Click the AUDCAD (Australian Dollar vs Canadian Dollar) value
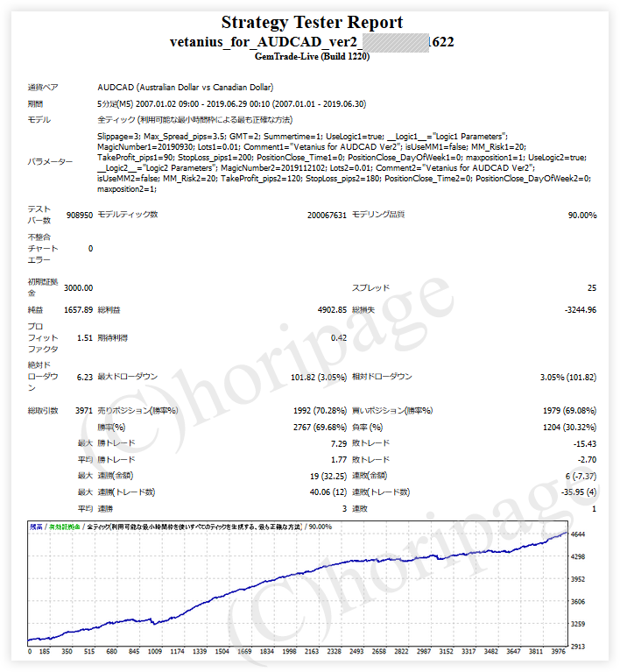 point(185,88)
